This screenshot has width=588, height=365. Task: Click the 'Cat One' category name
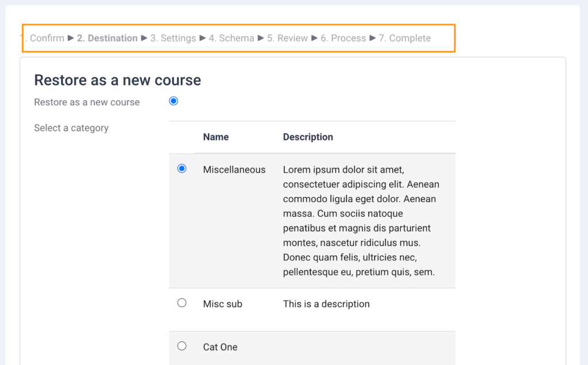tap(220, 347)
